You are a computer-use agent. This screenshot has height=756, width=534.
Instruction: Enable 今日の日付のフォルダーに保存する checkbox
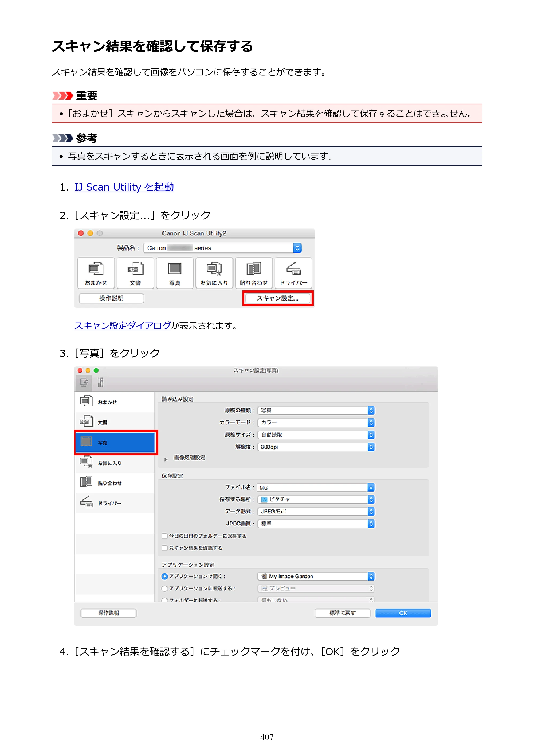tap(164, 536)
